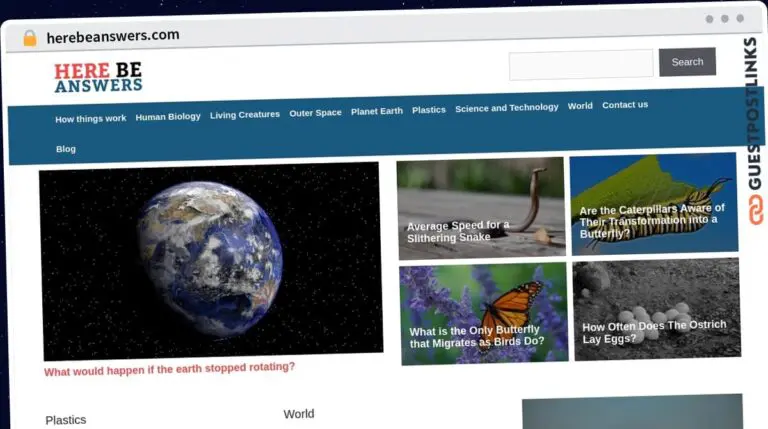Open the Contact us page
The width and height of the screenshot is (768, 429).
[625, 105]
